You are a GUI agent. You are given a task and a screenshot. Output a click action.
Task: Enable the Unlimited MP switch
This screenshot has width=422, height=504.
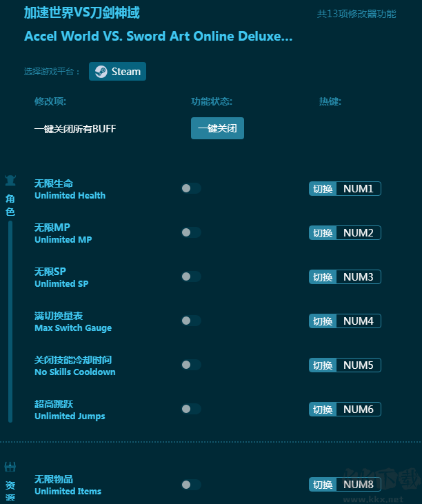point(190,232)
